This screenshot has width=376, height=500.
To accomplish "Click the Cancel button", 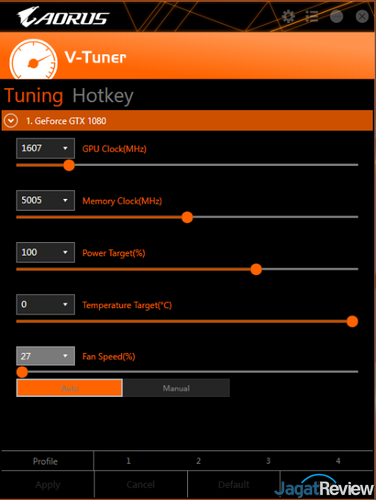I will (141, 485).
